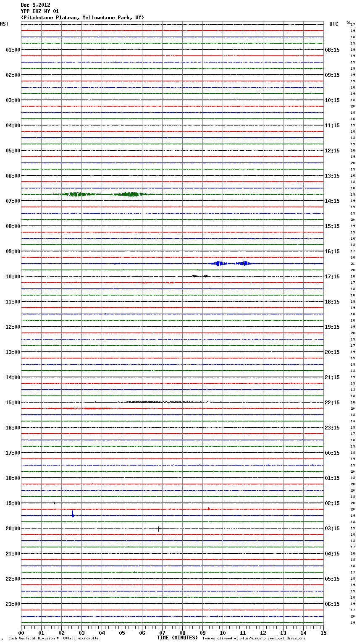Click the 08:15 UTC time label
This screenshot has width=357, height=644.
click(332, 50)
